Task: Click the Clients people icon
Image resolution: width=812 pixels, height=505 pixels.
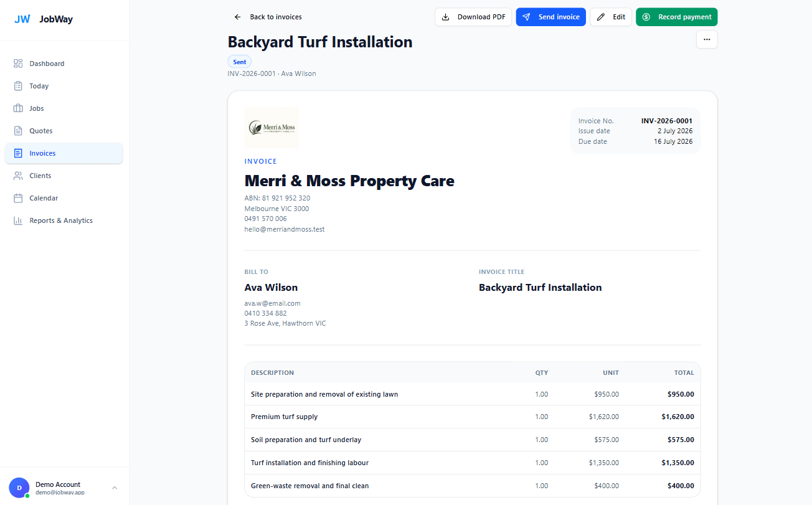Action: pos(18,176)
